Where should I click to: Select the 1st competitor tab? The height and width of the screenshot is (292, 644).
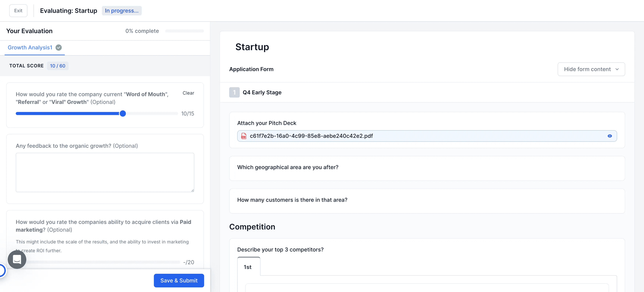247,267
